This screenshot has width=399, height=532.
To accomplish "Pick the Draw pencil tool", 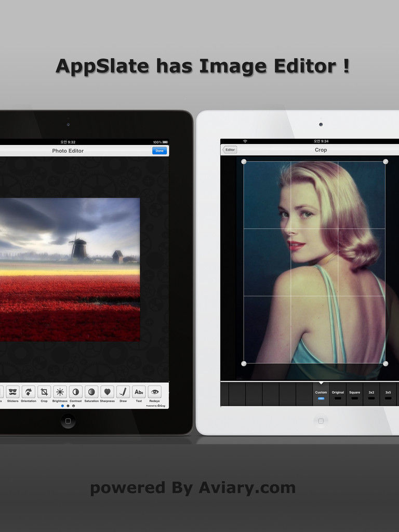I will coord(123,394).
